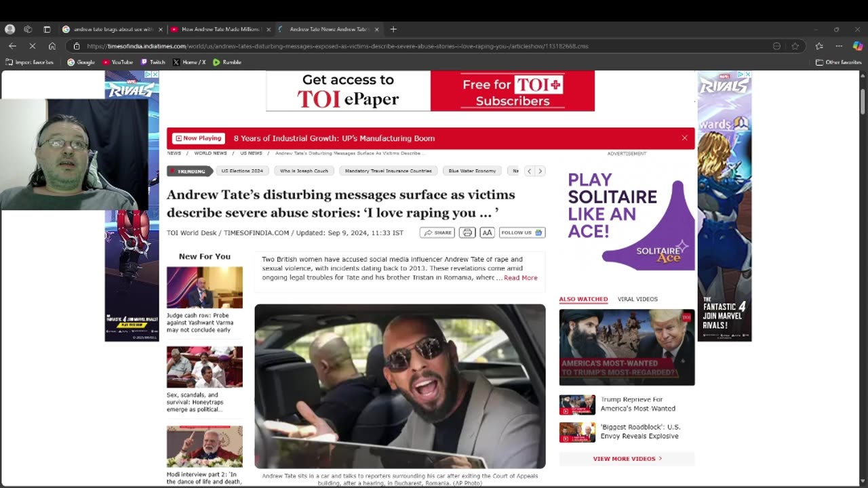Open Play Solitaire Like An Ace ad
This screenshot has width=868, height=488.
[627, 216]
